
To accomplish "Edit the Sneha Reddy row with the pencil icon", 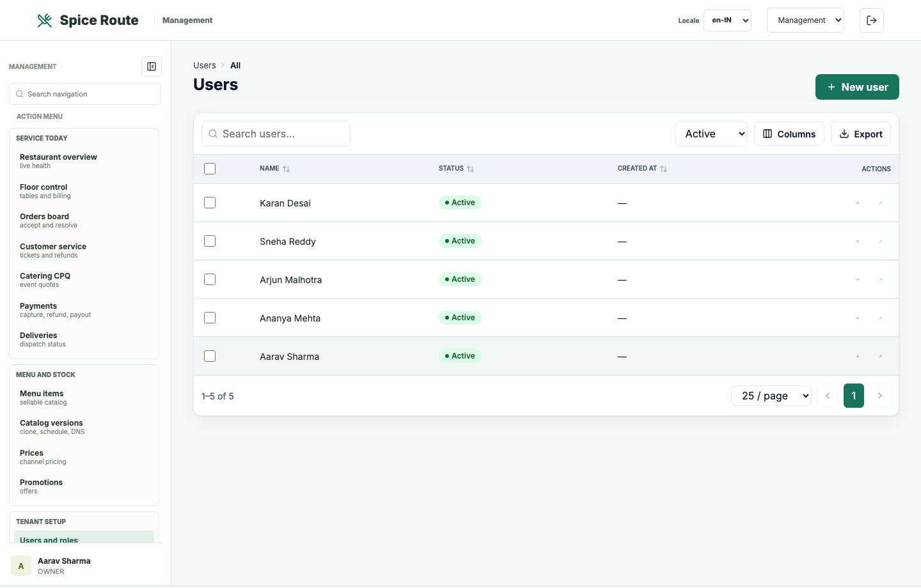I will point(881,241).
